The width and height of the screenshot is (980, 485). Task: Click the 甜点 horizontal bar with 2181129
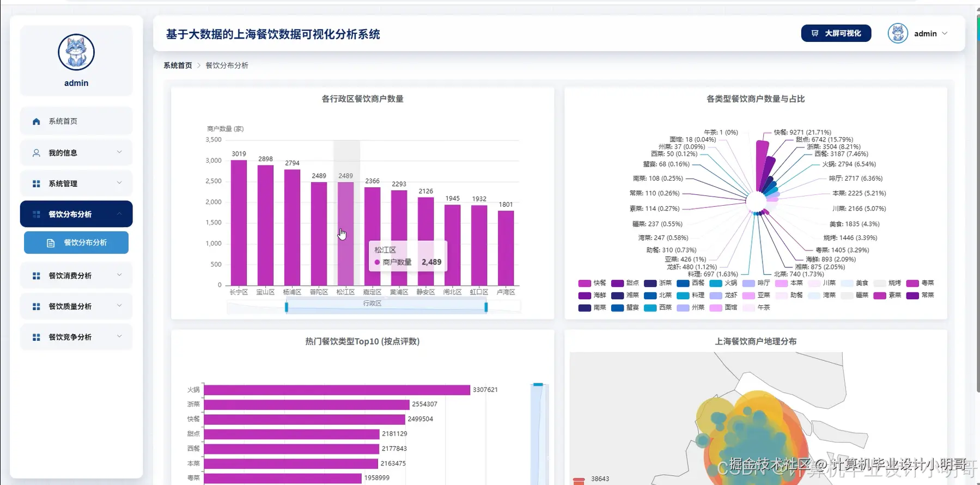[x=291, y=434]
